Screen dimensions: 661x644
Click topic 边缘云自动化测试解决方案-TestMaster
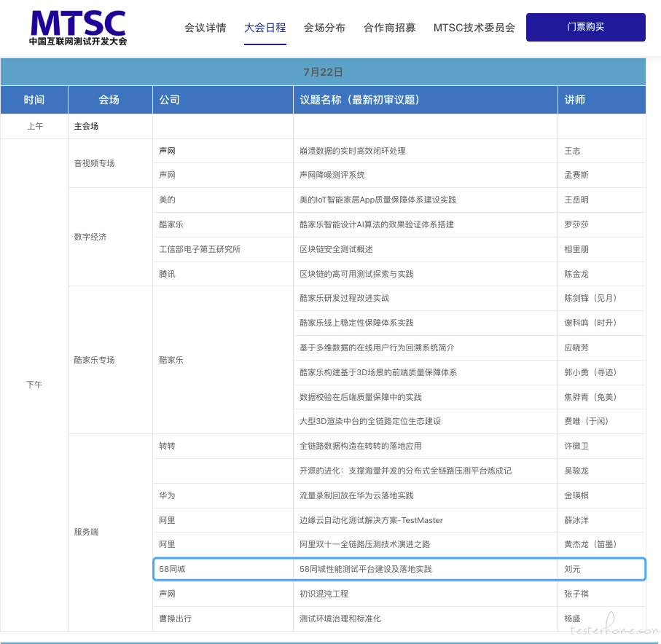[371, 521]
